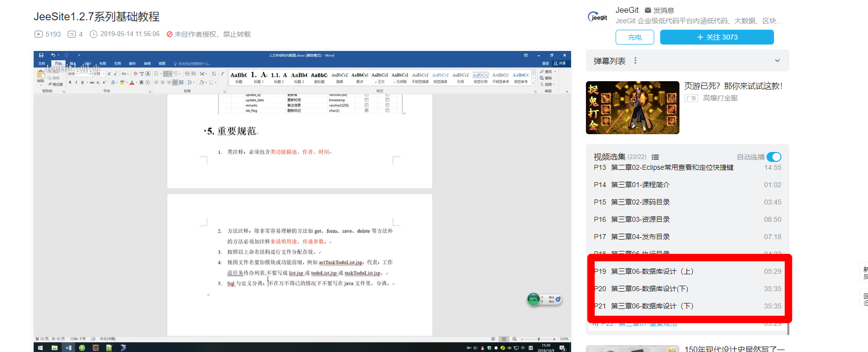Switch to the 布局 ribbon tab
Image resolution: width=868 pixels, height=352 pixels.
[102, 63]
